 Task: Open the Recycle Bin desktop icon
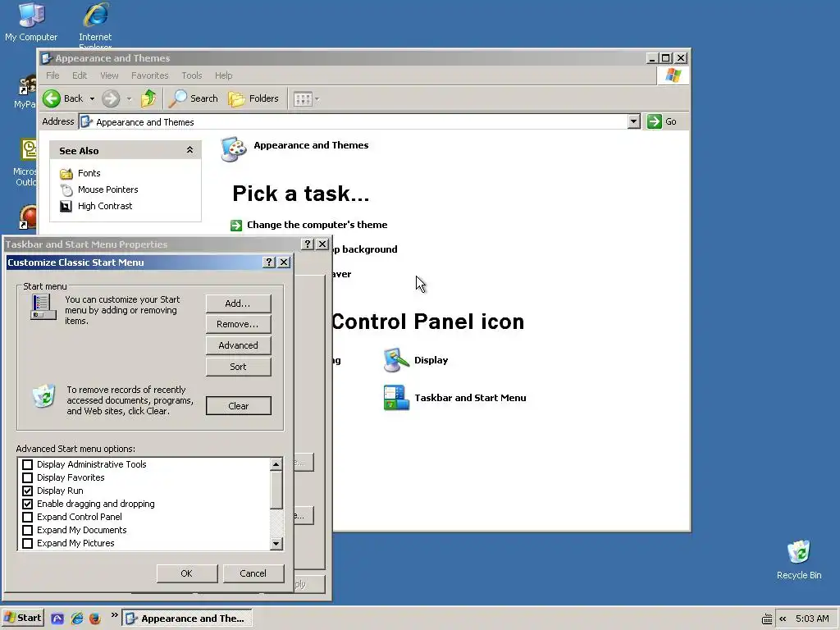point(799,559)
